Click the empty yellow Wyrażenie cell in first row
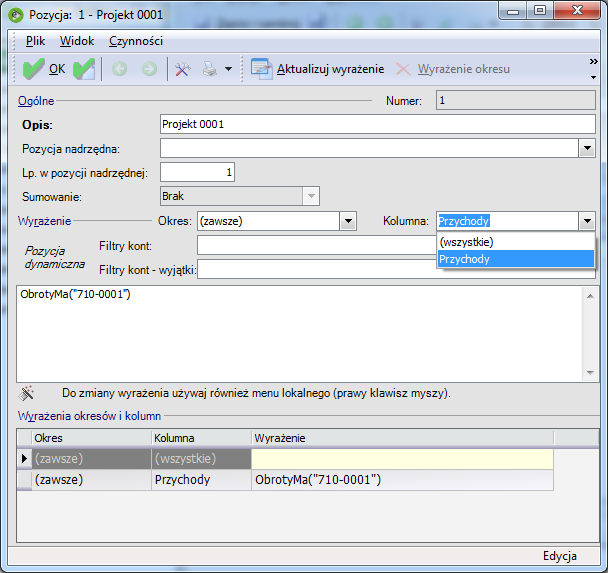 pos(402,459)
